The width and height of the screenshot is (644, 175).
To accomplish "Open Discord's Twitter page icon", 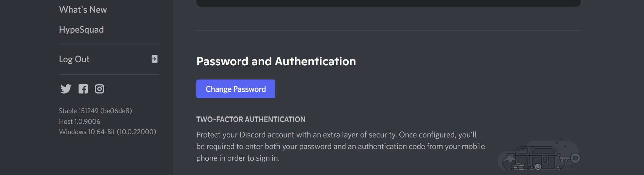I will (66, 89).
